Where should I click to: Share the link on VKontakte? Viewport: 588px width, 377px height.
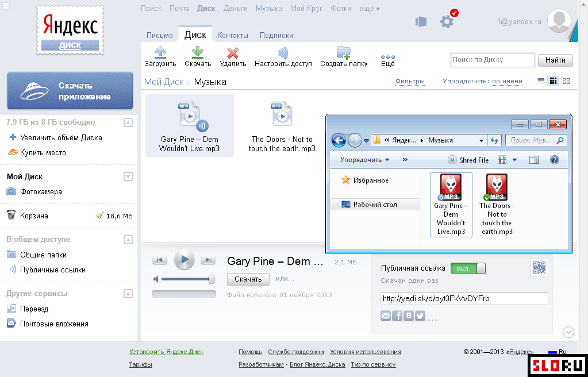pyautogui.click(x=409, y=316)
